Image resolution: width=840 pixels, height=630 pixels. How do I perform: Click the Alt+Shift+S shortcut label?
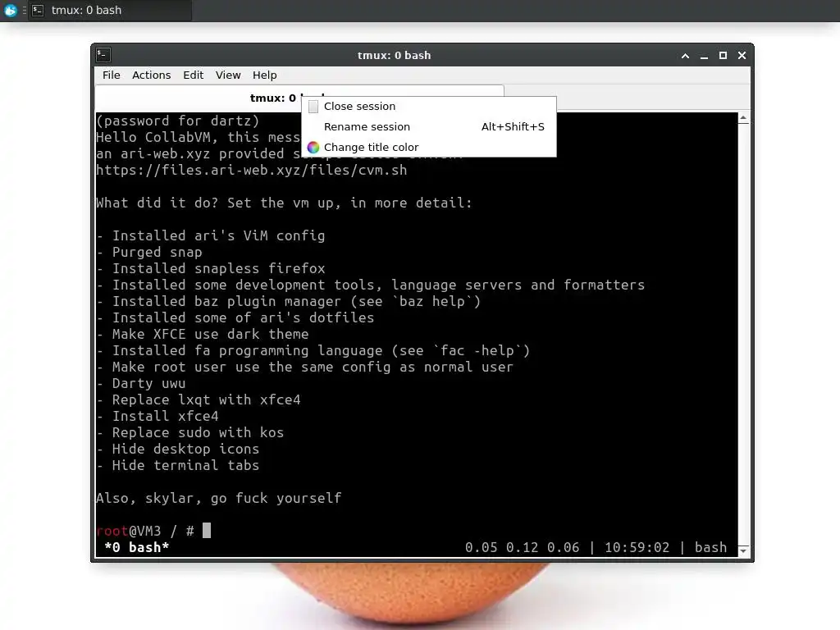(x=513, y=127)
